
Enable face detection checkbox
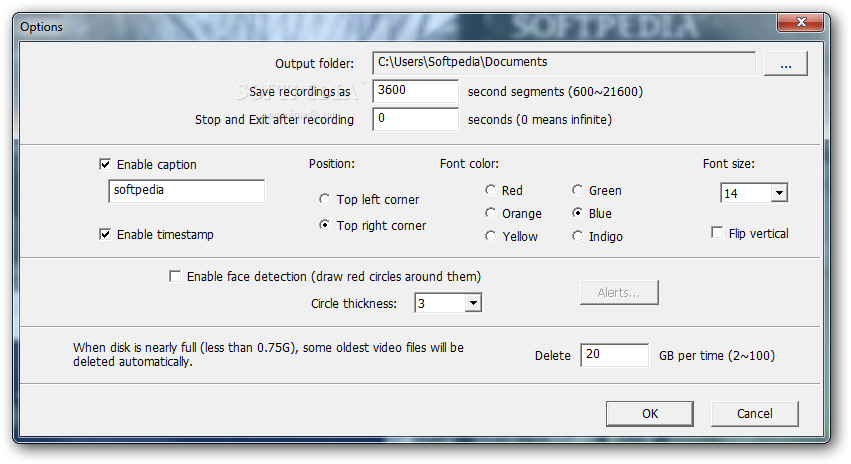point(175,276)
